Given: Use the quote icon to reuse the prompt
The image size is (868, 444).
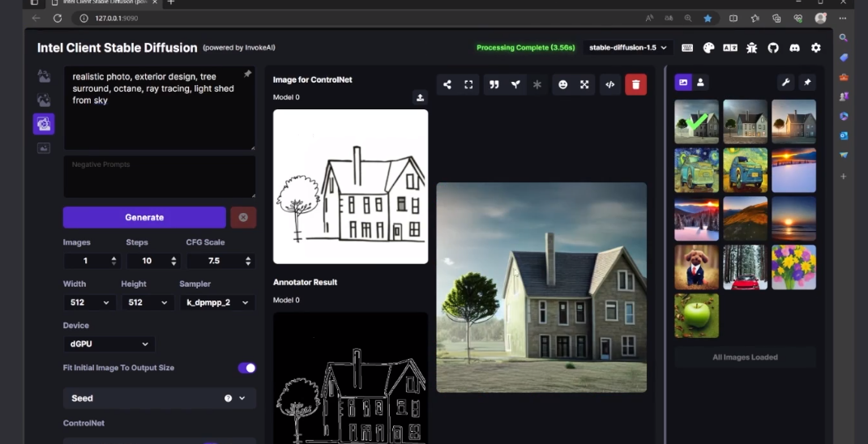Looking at the screenshot, I should (494, 84).
